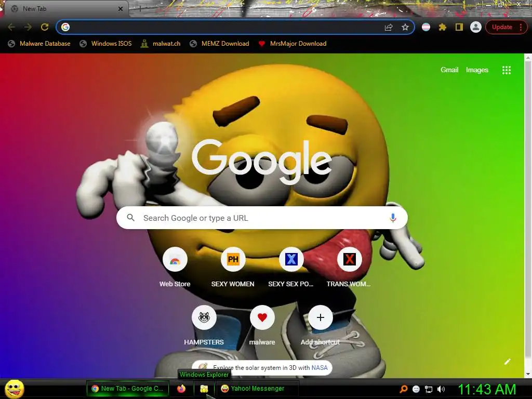Click the search magnifier in the Google box
This screenshot has height=399, width=532.
tap(130, 218)
